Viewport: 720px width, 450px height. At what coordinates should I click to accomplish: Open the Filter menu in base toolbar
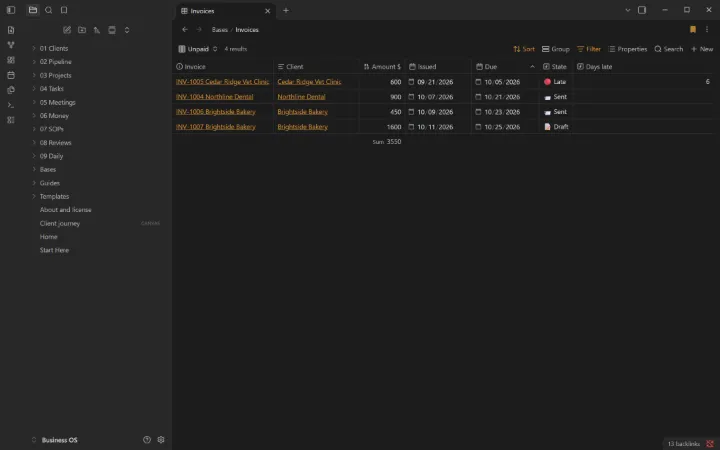coord(589,49)
